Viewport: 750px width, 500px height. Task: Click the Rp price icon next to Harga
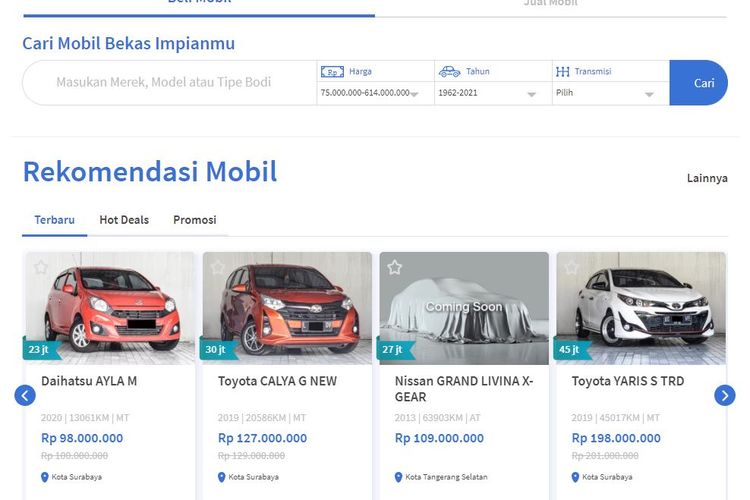[331, 72]
